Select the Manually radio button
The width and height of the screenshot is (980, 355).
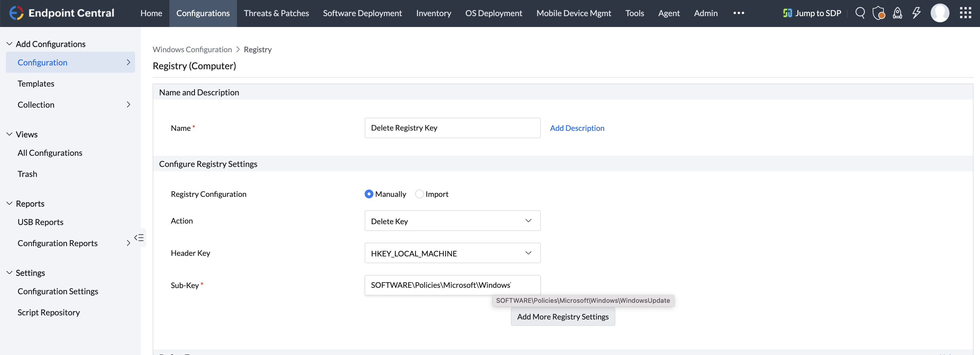click(368, 194)
